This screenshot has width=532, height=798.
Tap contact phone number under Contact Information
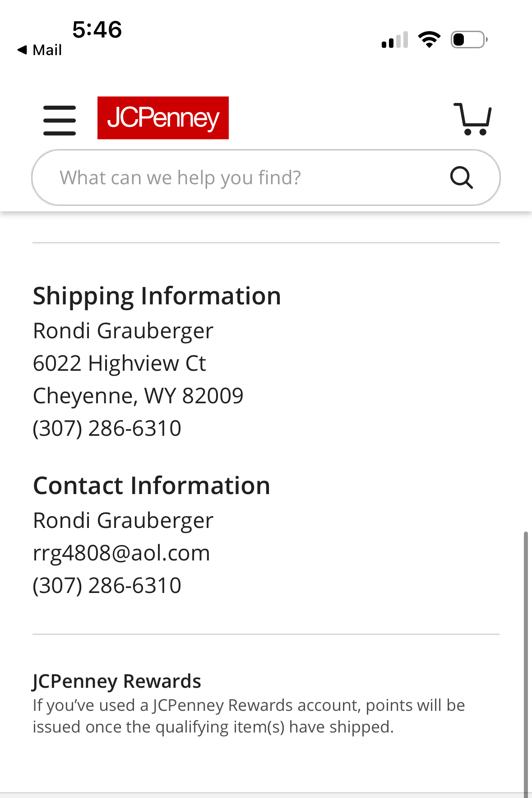pos(107,585)
